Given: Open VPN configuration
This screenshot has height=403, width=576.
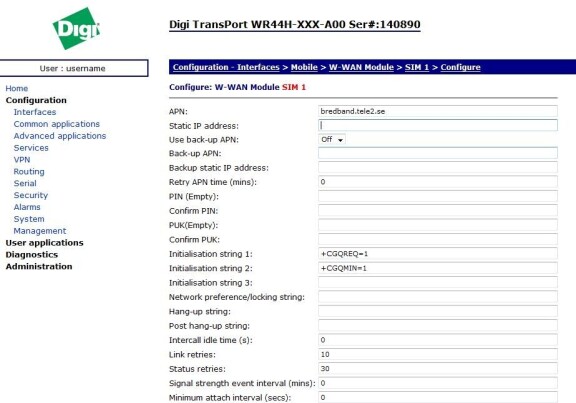Looking at the screenshot, I should (22, 160).
